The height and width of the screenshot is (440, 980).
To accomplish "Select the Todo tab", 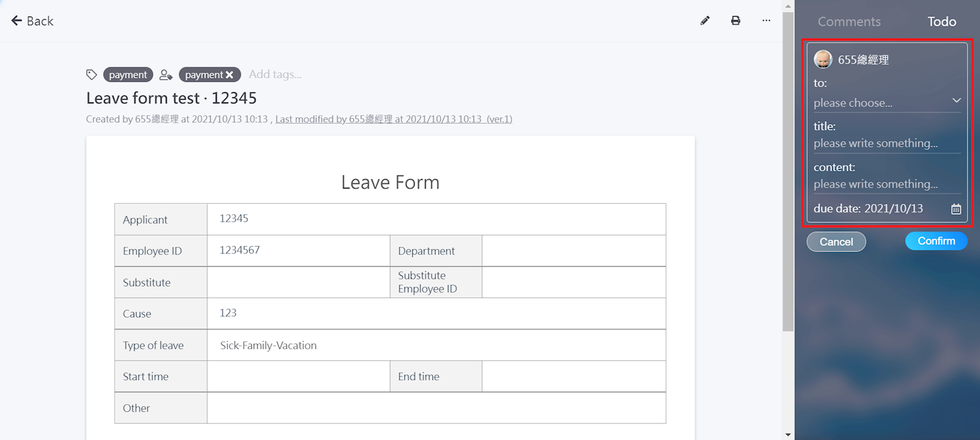I will coord(941,21).
